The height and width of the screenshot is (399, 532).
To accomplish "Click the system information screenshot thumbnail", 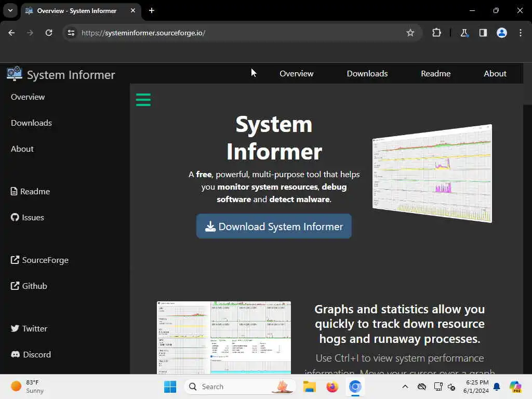I will (x=223, y=338).
